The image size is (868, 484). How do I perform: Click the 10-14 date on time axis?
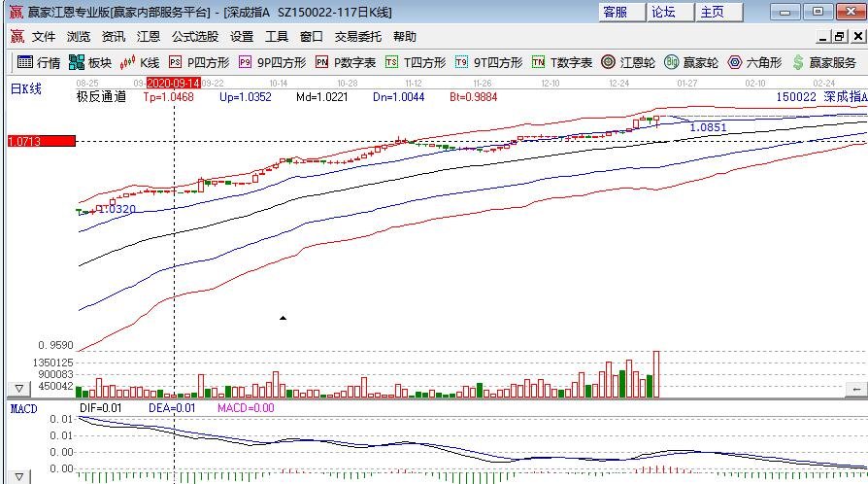tap(279, 84)
